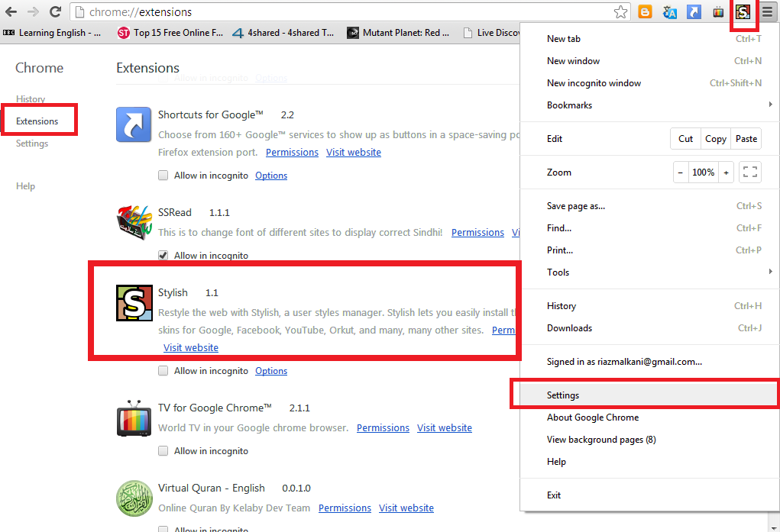Image resolution: width=780 pixels, height=532 pixels.
Task: Open the translate extension toolbar icon
Action: [669, 12]
